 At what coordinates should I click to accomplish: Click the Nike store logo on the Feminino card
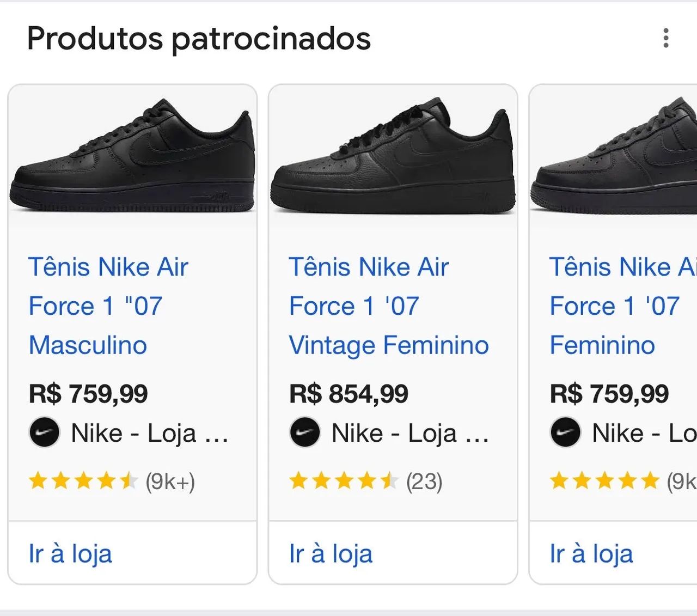coord(566,432)
